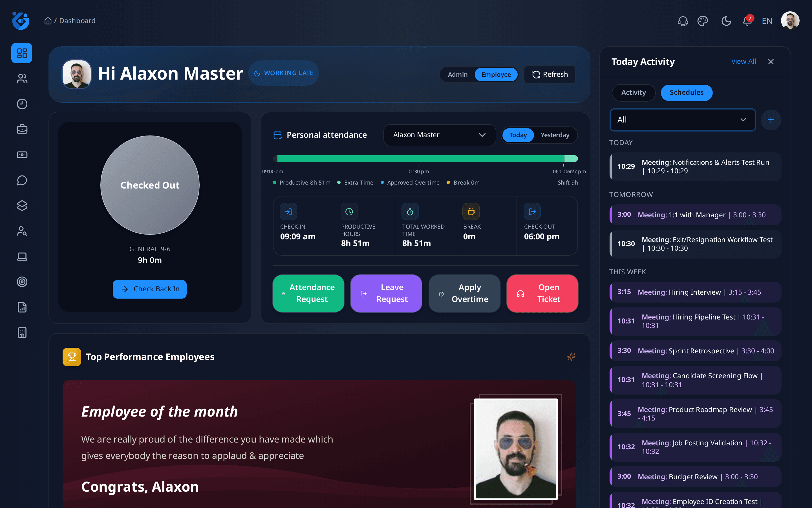Click the gold trophy icon beside Top Performance Employees
The image size is (812, 508).
(x=72, y=357)
